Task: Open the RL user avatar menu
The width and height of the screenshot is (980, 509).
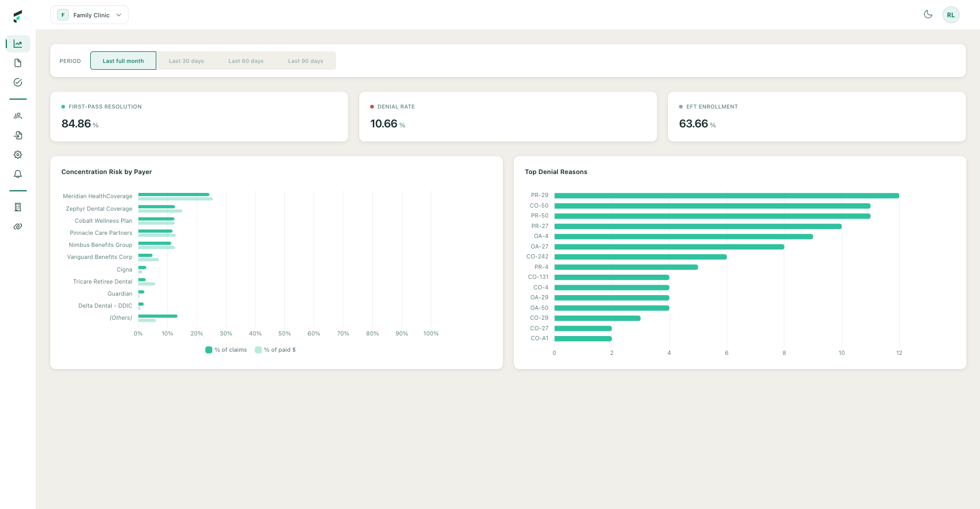Action: [x=951, y=15]
